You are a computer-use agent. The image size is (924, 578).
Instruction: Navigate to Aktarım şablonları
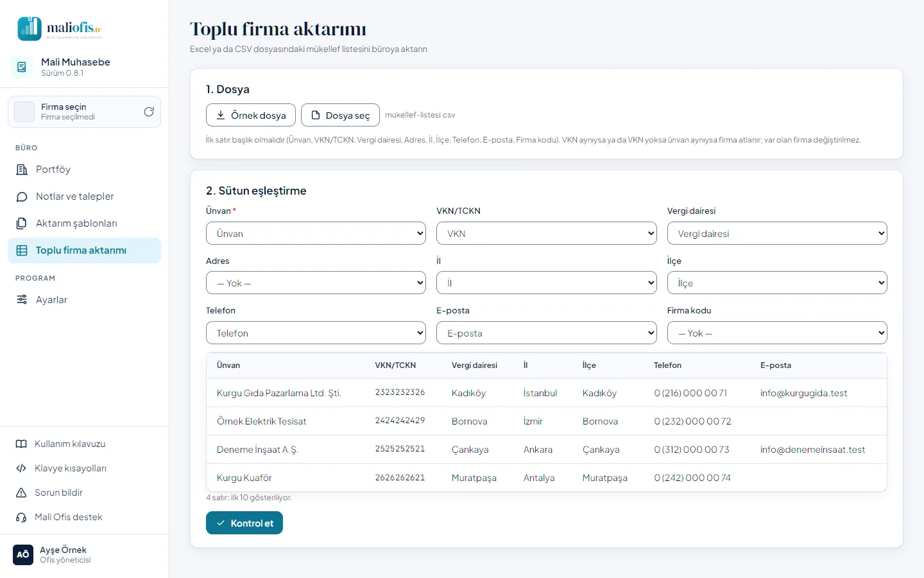(x=84, y=223)
